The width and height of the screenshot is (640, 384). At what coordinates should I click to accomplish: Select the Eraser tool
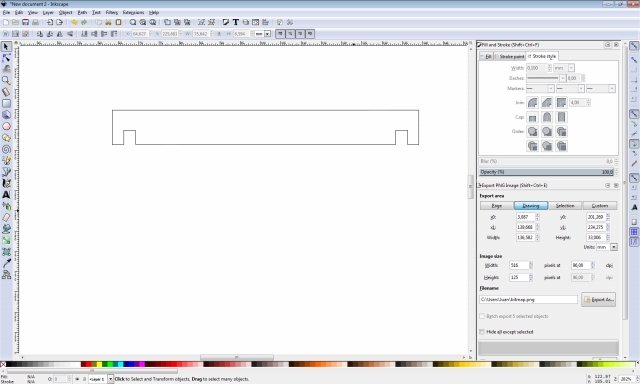(6, 218)
